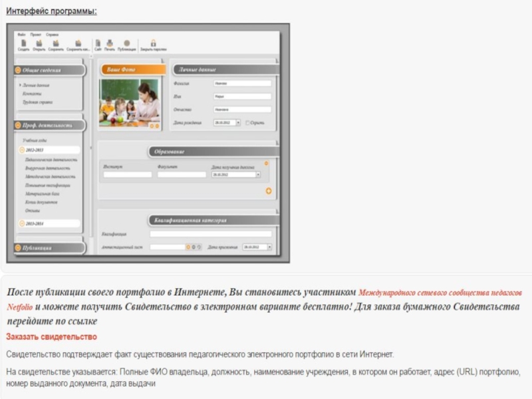Open the Дата рождения date dropdown
Image resolution: width=532 pixels, height=399 pixels.
tap(239, 123)
